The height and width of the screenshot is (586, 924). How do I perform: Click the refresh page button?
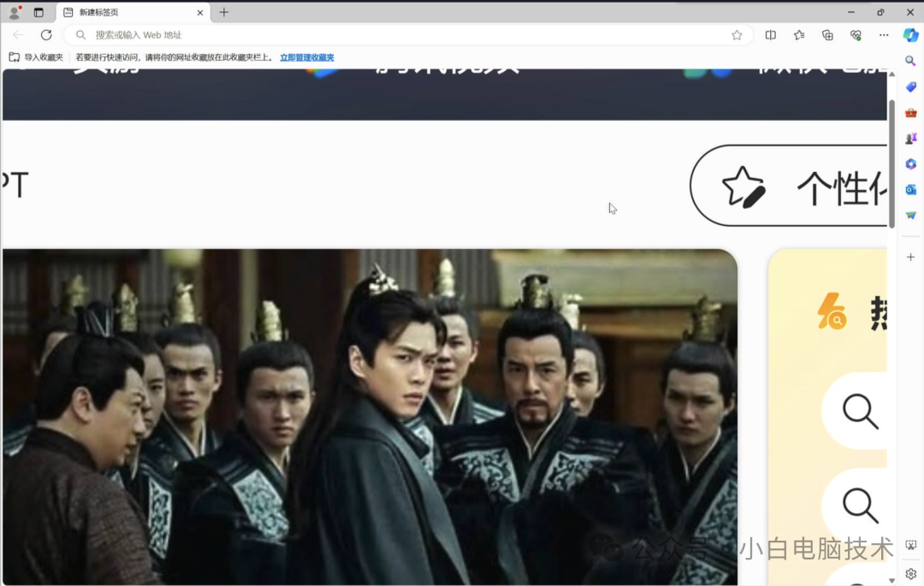click(46, 35)
